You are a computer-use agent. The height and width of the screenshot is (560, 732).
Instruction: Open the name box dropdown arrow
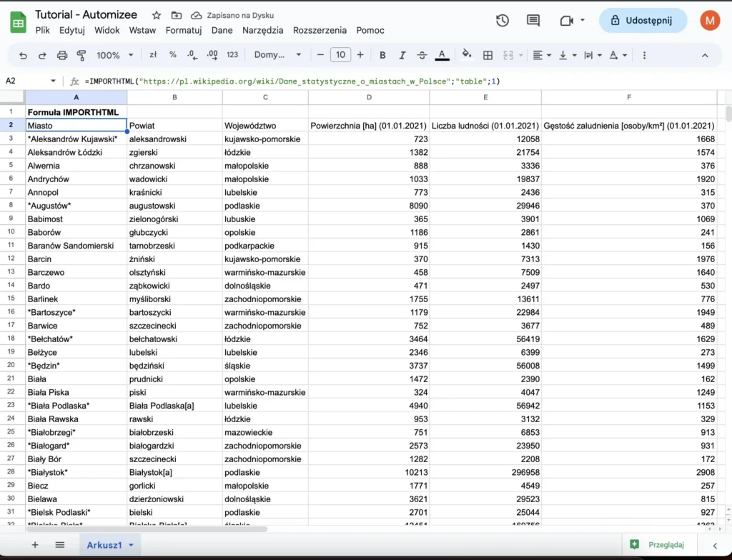coord(53,81)
